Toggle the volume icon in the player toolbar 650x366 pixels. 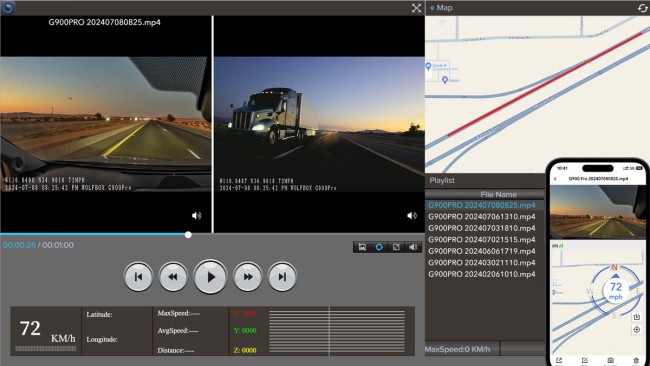413,247
